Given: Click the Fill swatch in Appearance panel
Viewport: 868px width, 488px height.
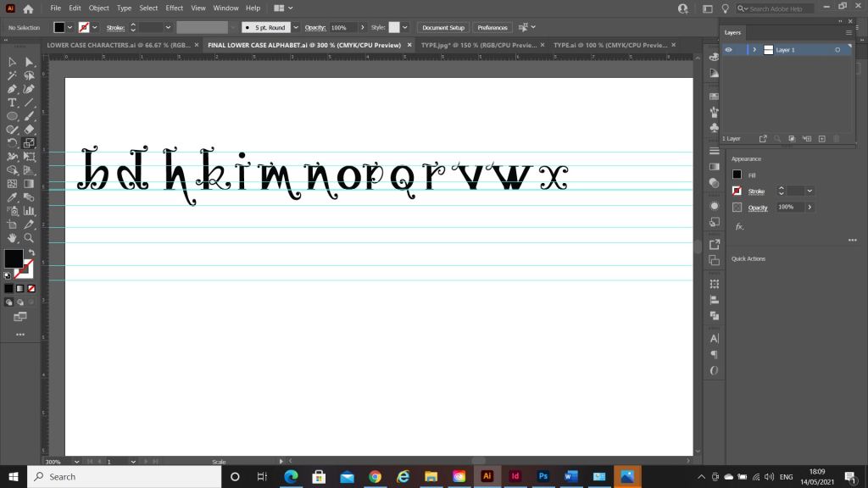Looking at the screenshot, I should pyautogui.click(x=737, y=175).
